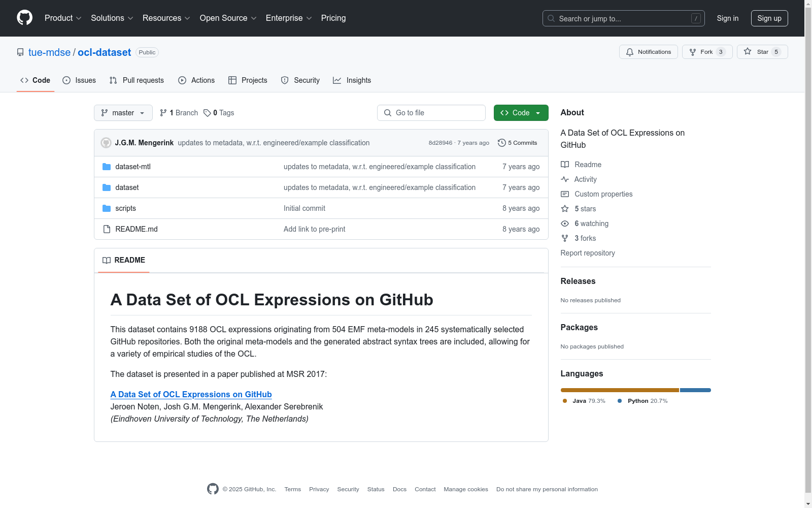Open the footer Docs link

400,489
